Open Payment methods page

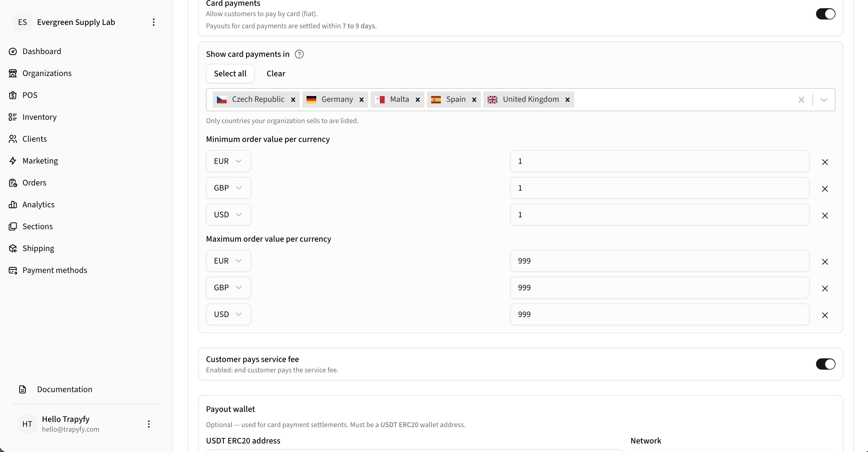pyautogui.click(x=55, y=270)
